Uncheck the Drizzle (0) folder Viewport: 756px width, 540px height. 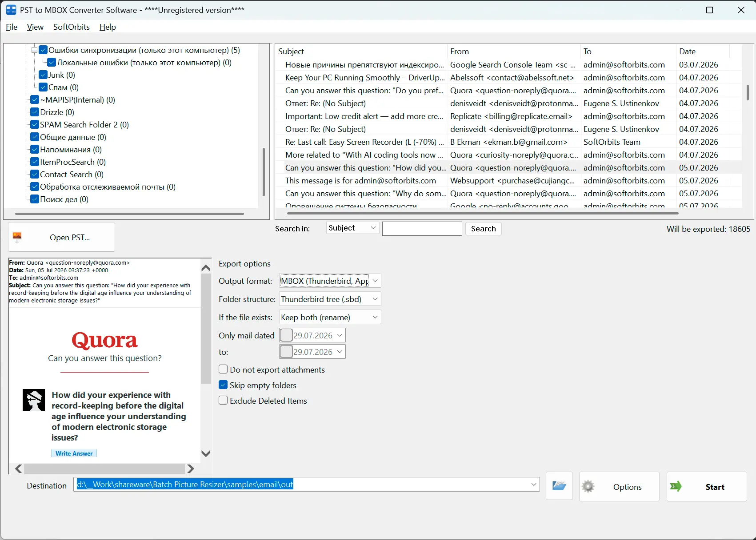click(35, 112)
